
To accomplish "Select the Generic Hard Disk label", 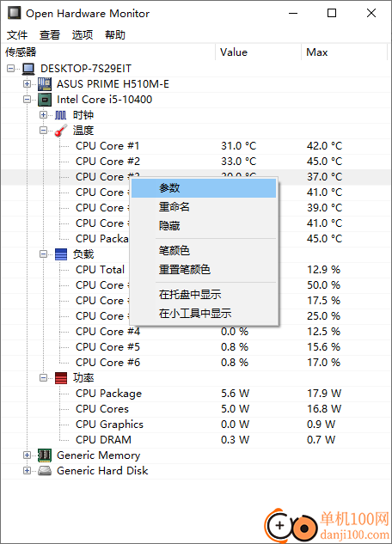I will (x=102, y=471).
